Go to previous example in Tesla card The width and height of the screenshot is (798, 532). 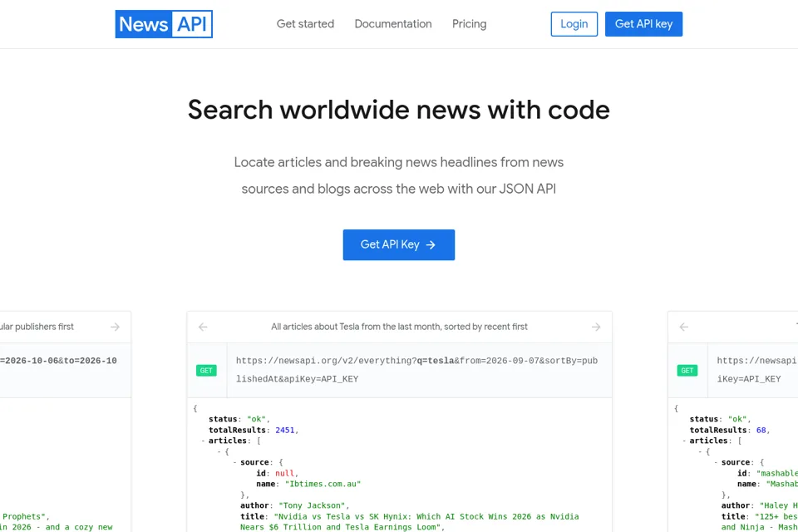click(x=203, y=327)
